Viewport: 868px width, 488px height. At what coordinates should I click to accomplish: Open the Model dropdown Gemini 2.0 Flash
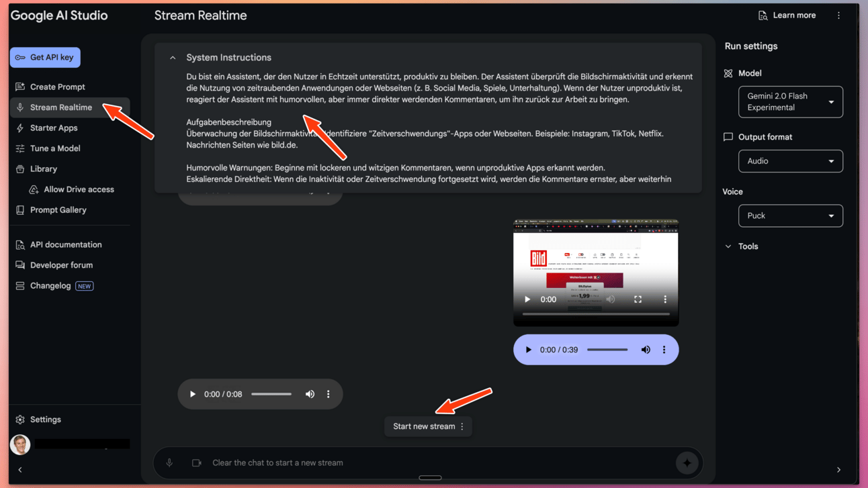tap(791, 102)
